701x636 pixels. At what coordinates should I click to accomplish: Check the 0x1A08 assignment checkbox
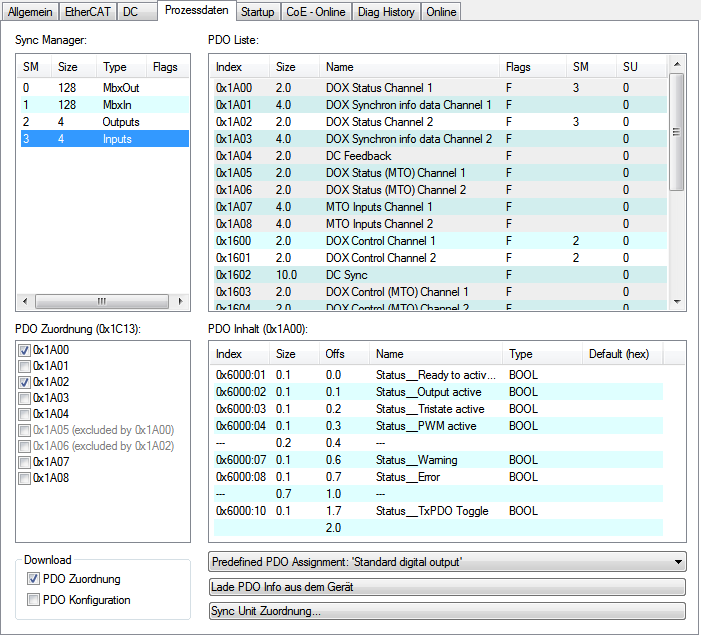pyautogui.click(x=25, y=478)
